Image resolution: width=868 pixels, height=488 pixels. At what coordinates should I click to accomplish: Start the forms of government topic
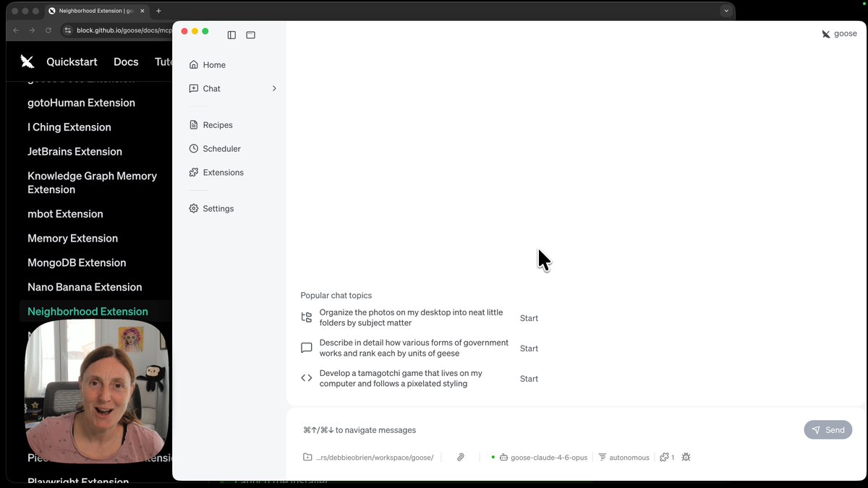pyautogui.click(x=529, y=348)
